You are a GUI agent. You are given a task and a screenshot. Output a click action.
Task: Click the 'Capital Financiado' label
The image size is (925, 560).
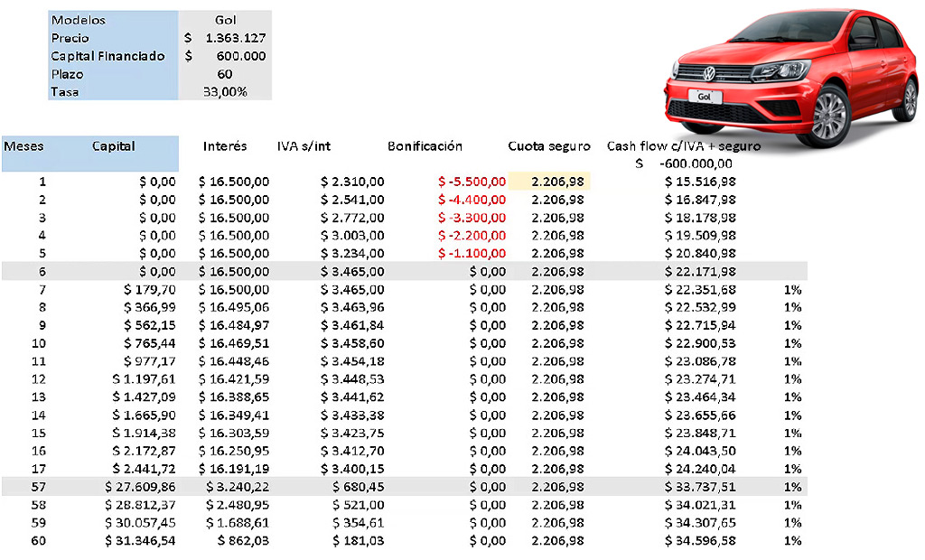tap(108, 56)
